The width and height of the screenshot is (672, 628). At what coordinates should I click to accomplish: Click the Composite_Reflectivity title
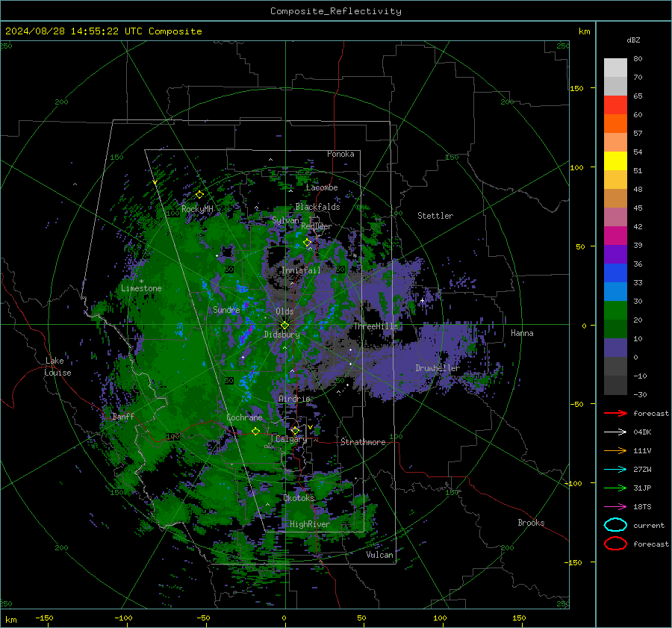[336, 11]
